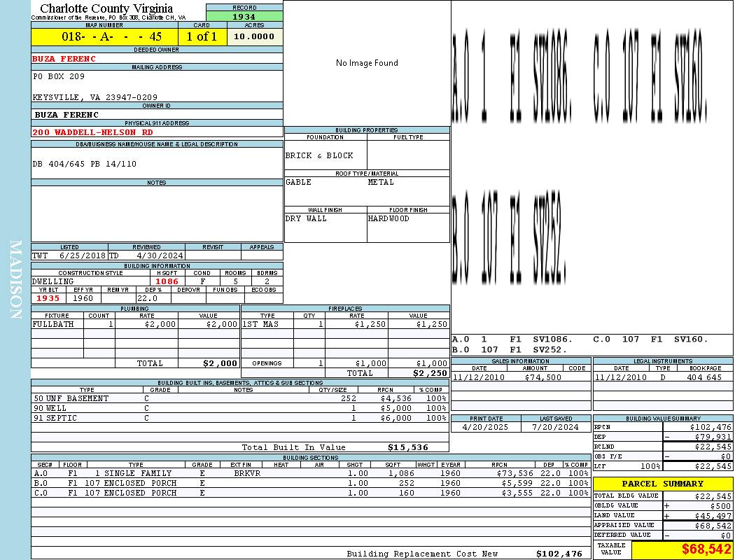
Task: Select OPENINGS fireplace row
Action: click(346, 363)
